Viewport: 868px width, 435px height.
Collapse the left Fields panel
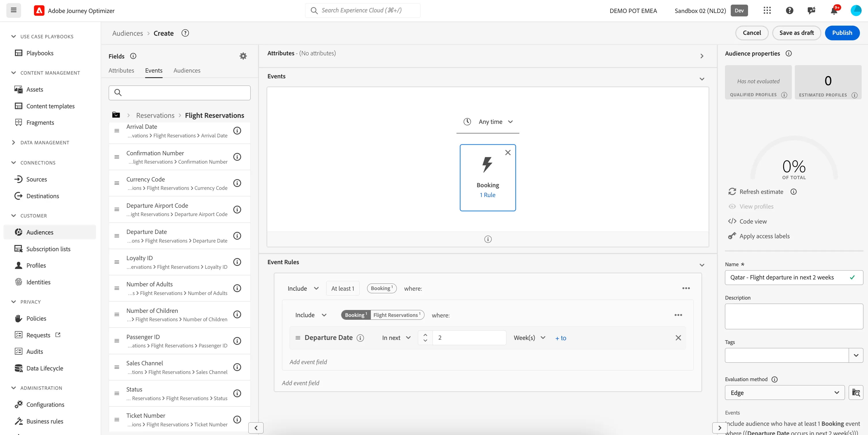click(256, 428)
